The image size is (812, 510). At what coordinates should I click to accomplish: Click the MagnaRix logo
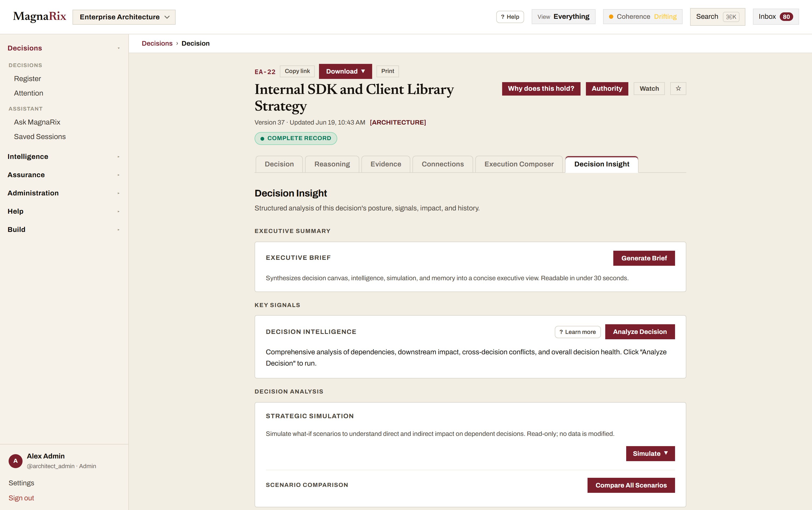(39, 16)
